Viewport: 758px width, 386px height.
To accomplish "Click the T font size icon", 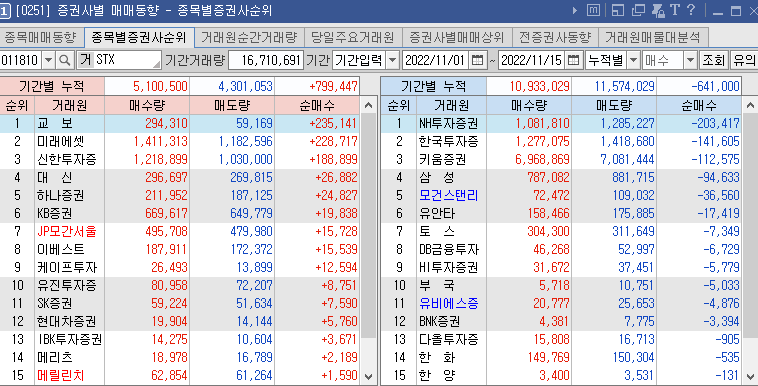I will point(675,10).
